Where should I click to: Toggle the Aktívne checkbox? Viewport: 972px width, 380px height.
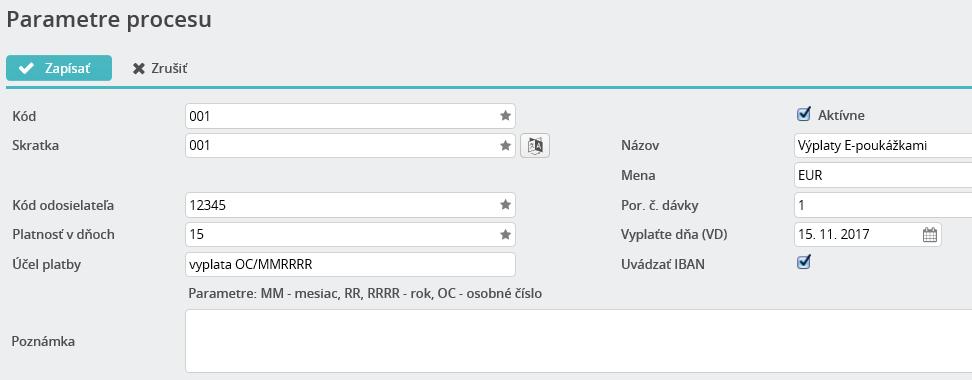803,114
